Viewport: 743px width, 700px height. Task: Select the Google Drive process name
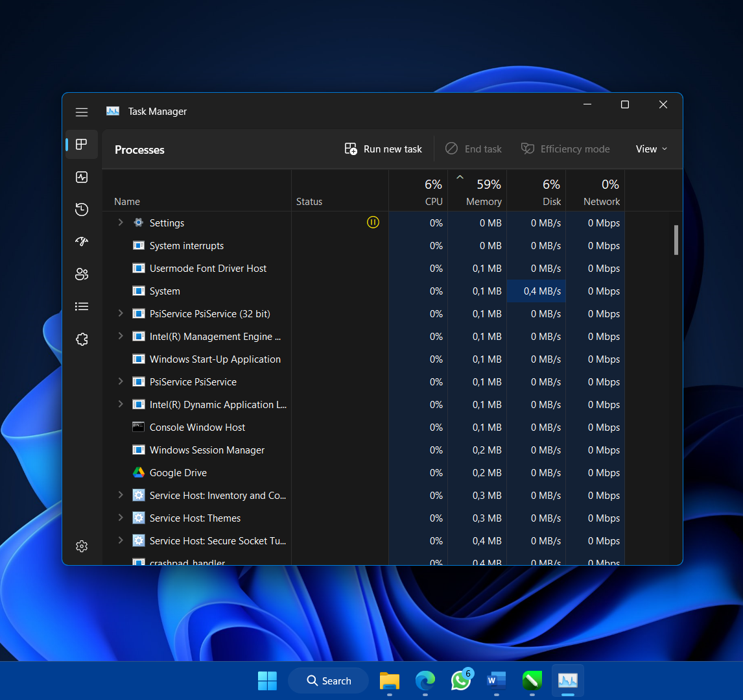tap(178, 473)
